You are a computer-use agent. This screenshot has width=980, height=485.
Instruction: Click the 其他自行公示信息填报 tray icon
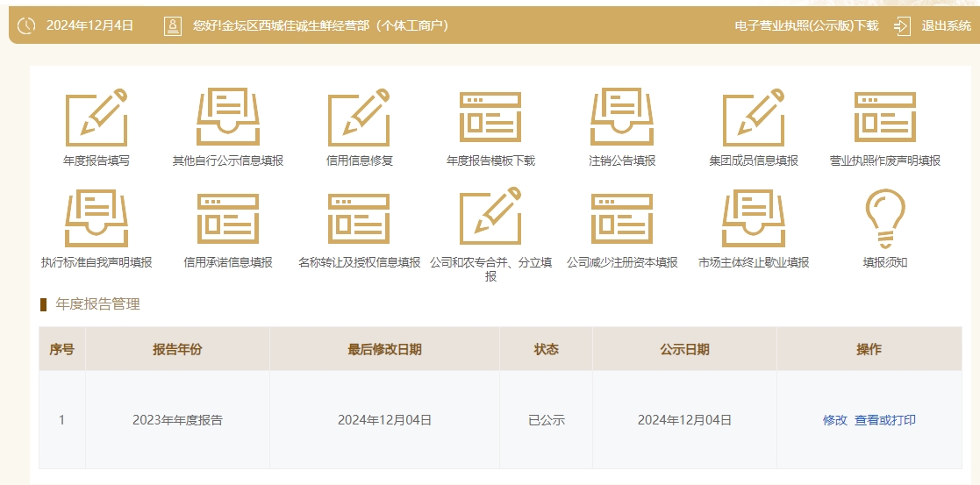click(x=227, y=118)
